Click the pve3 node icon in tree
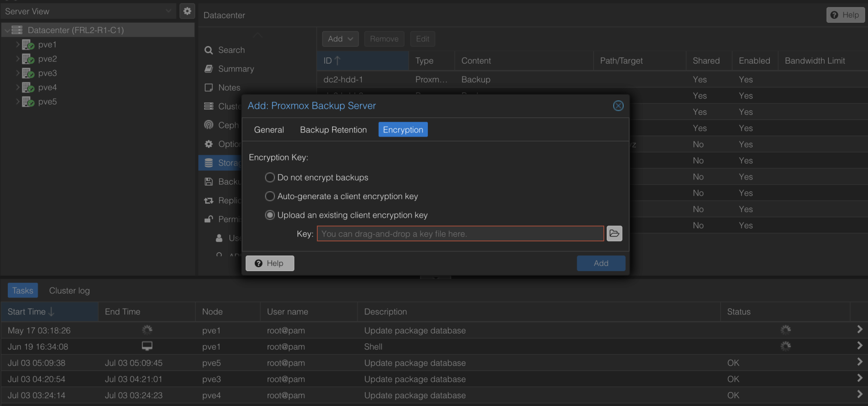This screenshot has height=406, width=868. pos(28,73)
